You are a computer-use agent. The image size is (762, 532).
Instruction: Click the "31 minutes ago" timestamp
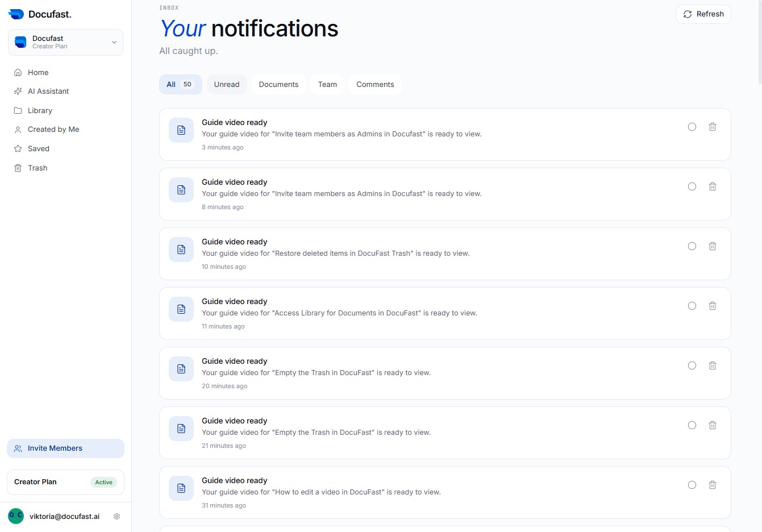[x=224, y=506]
